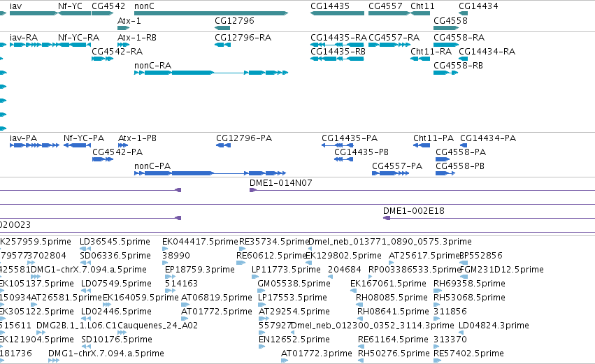Screen dimensions: 595x364
Task: Click the CG4558-RA transcript label
Action: point(459,38)
